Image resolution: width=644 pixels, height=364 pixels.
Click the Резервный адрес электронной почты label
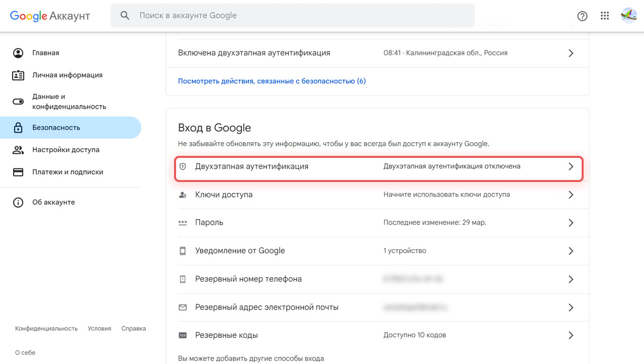point(267,307)
